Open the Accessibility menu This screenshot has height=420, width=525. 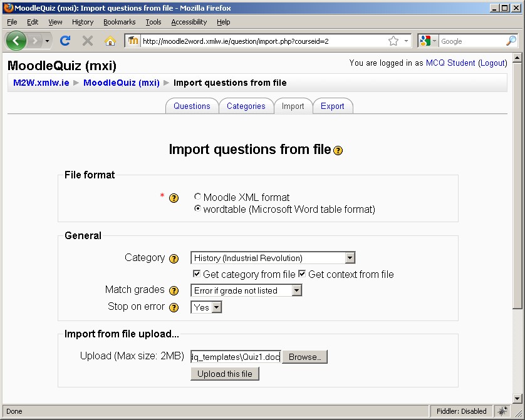(x=189, y=22)
